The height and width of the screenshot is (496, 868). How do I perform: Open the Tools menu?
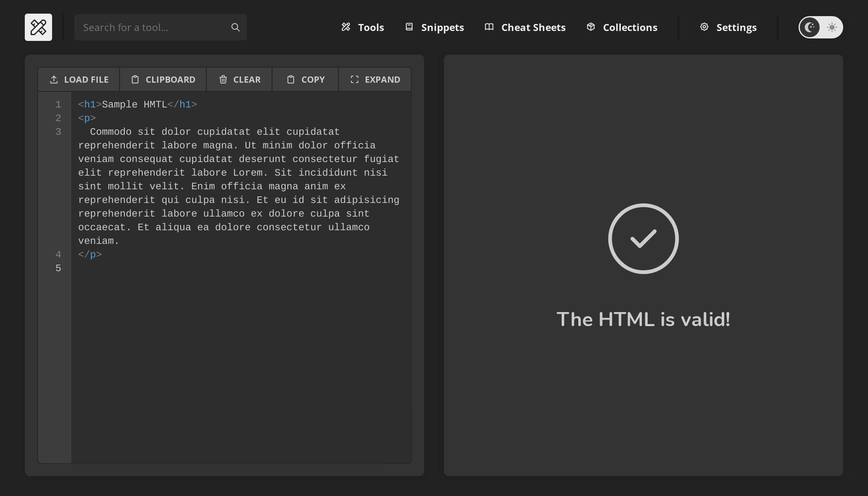tap(363, 27)
